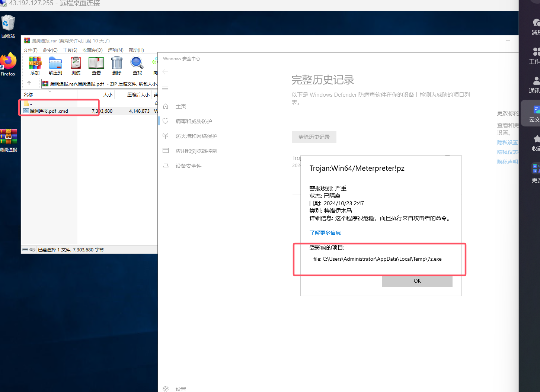The height and width of the screenshot is (392, 540).
Task: Click the WinRAR Add (添加) toolbar icon
Action: click(x=35, y=63)
